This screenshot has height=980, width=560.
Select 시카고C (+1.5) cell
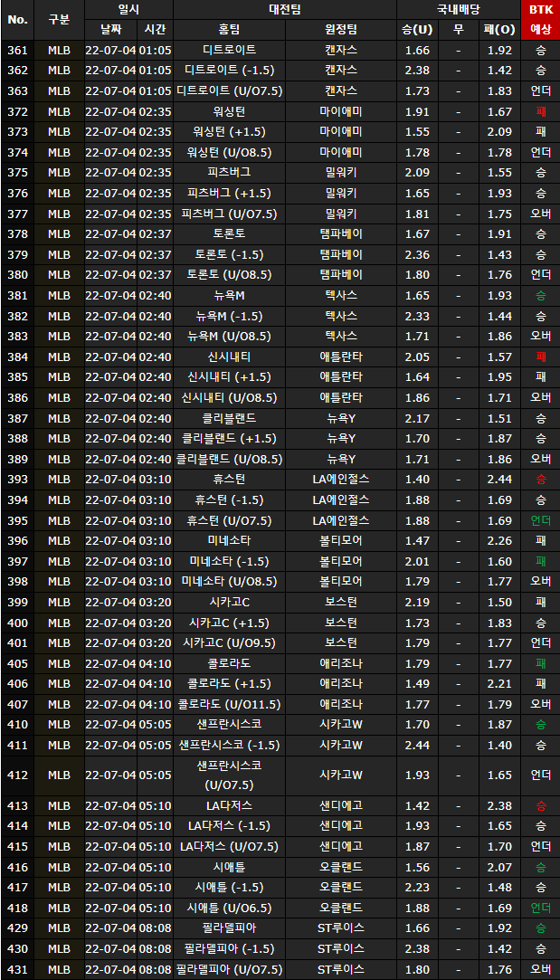click(x=230, y=622)
